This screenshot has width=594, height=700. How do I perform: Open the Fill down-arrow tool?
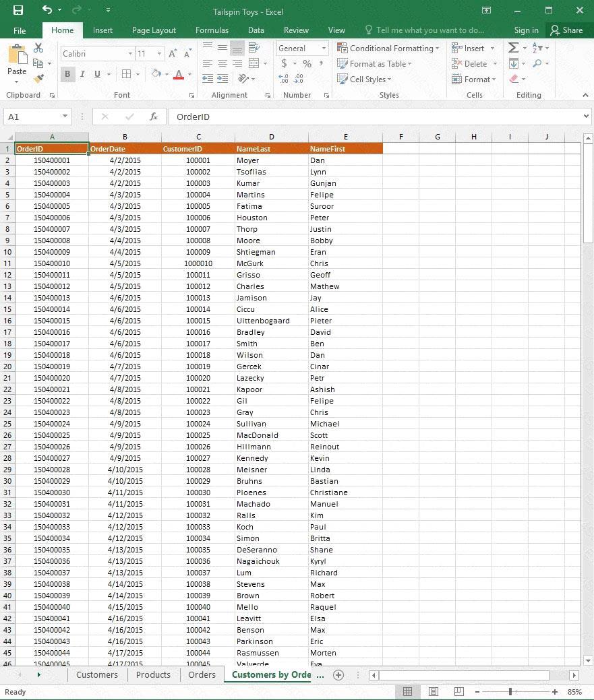click(514, 63)
